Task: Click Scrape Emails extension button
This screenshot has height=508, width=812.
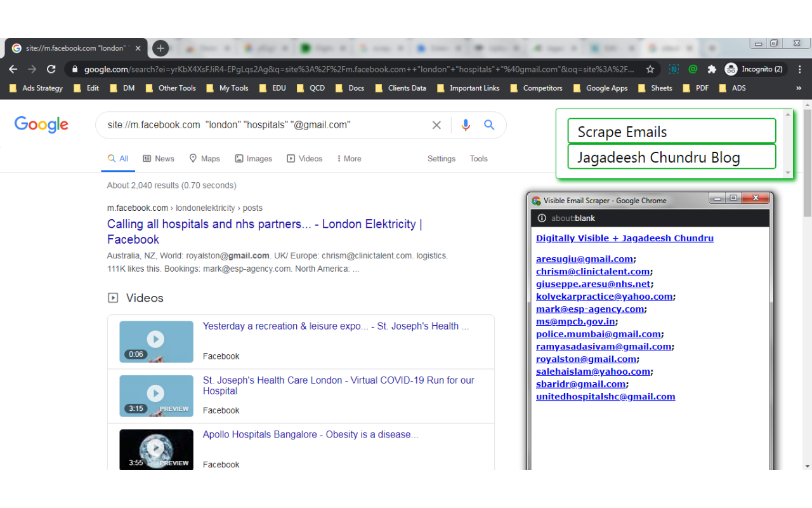Action: click(x=672, y=131)
